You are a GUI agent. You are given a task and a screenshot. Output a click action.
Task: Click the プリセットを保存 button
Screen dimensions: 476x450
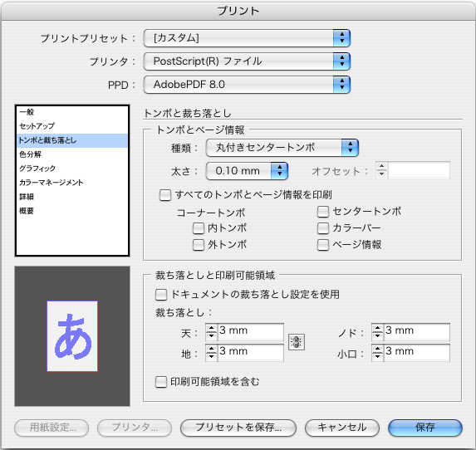238,428
